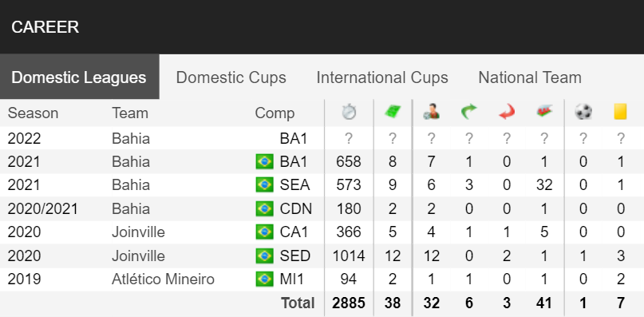Click the stopwatch minutes played icon
This screenshot has height=317, width=644.
point(349,113)
